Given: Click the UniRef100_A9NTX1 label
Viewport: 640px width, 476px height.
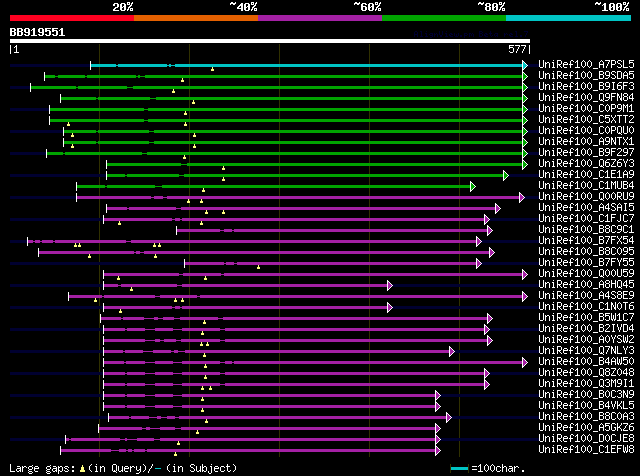Looking at the screenshot, I should coord(586,141).
